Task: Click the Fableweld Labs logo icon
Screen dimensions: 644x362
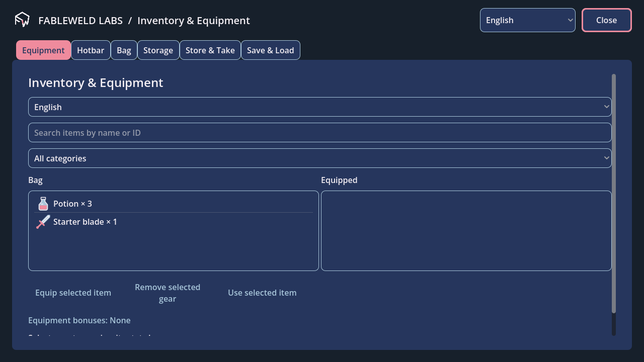Action: 22,20
